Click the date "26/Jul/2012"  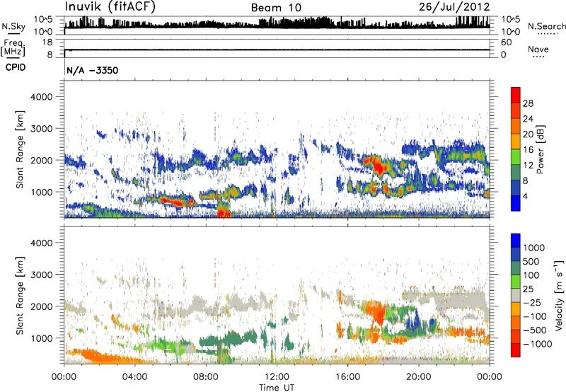(x=454, y=7)
